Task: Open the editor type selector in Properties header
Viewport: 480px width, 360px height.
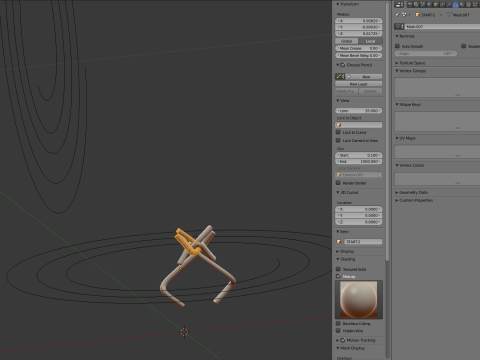Action: (399, 4)
